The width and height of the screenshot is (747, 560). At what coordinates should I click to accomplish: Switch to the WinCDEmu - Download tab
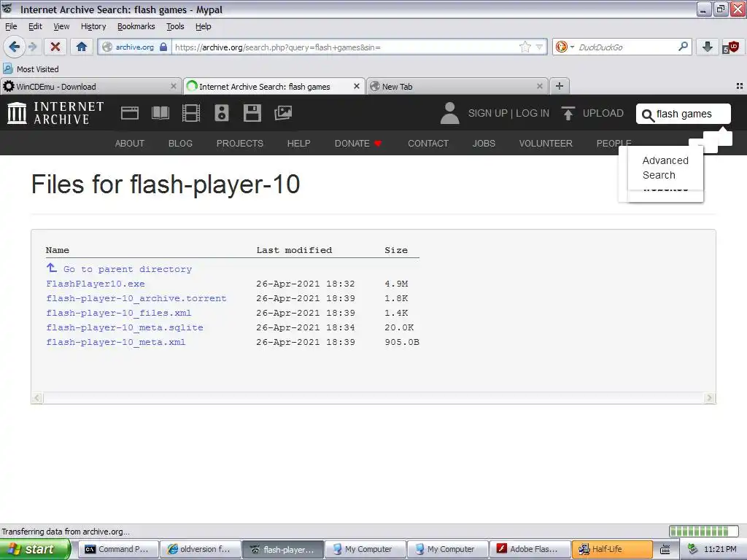point(90,86)
